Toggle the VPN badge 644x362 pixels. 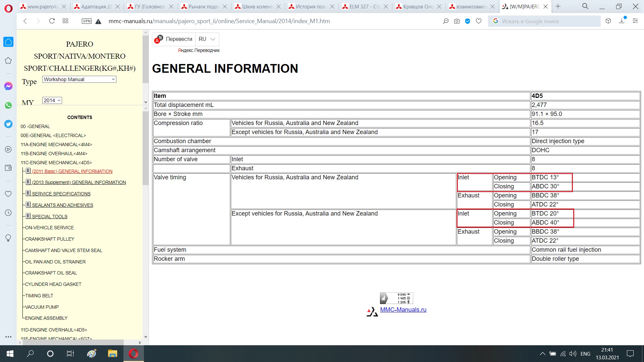click(x=87, y=21)
